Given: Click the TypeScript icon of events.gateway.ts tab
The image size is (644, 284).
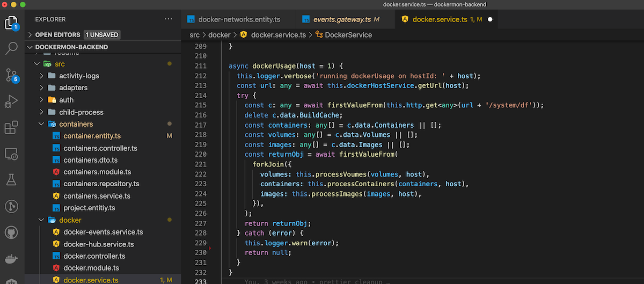Looking at the screenshot, I should (306, 20).
